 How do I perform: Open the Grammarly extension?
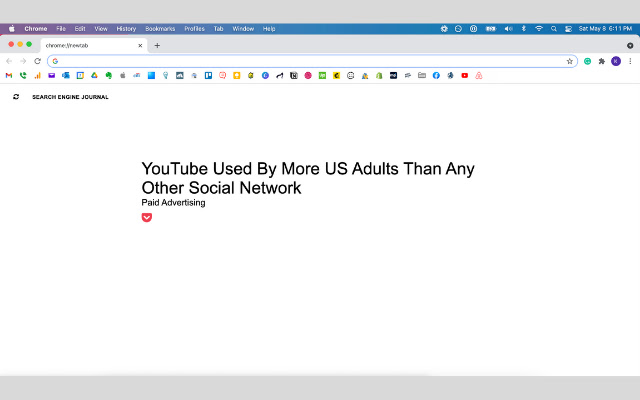(587, 61)
